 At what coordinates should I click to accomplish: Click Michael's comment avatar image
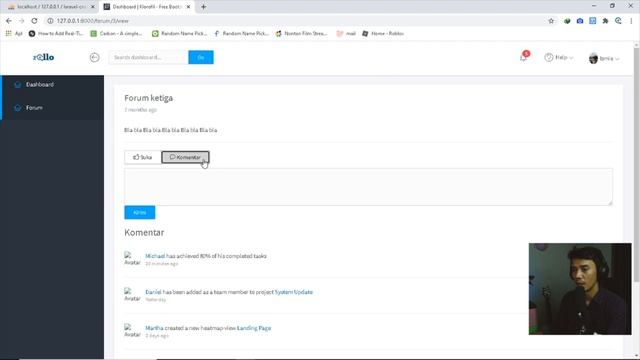pos(132,259)
